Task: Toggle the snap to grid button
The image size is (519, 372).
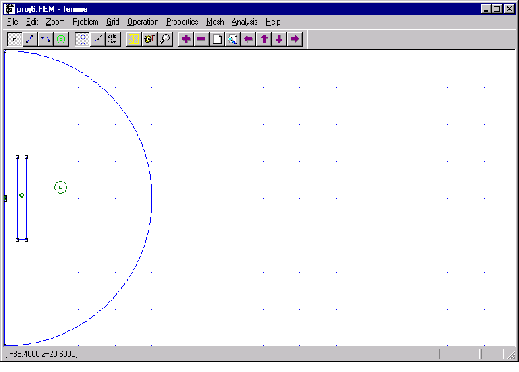Action: point(98,39)
